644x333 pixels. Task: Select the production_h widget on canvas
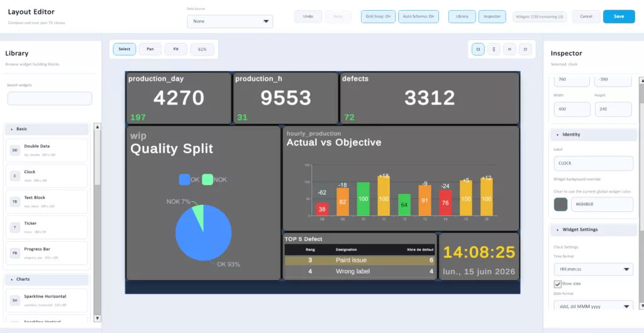click(286, 98)
